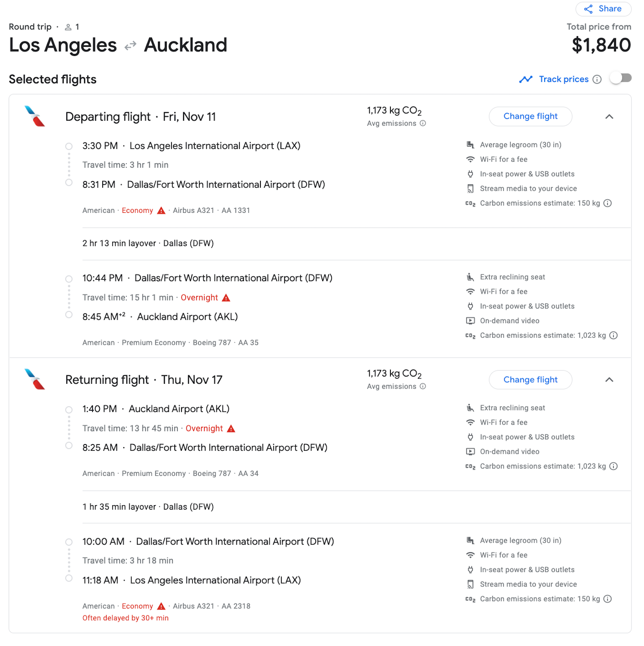Screen dimensions: 644x646
Task: Change the departing flight
Action: 530,116
